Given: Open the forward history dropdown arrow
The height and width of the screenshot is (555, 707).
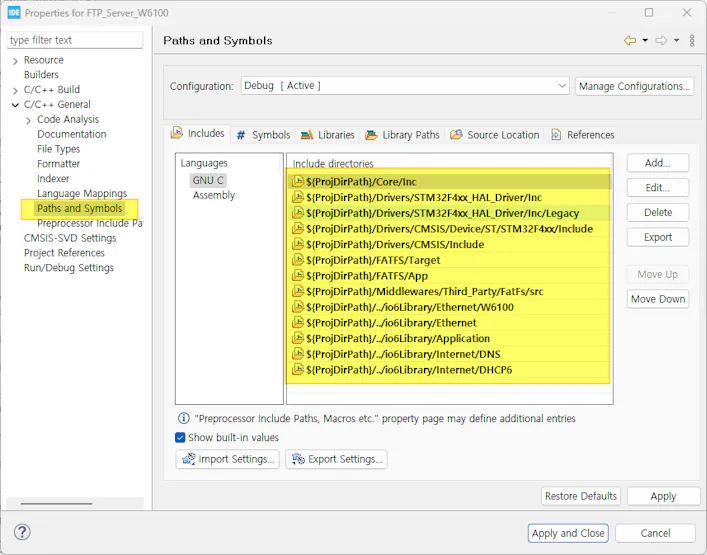Looking at the screenshot, I should tap(676, 41).
